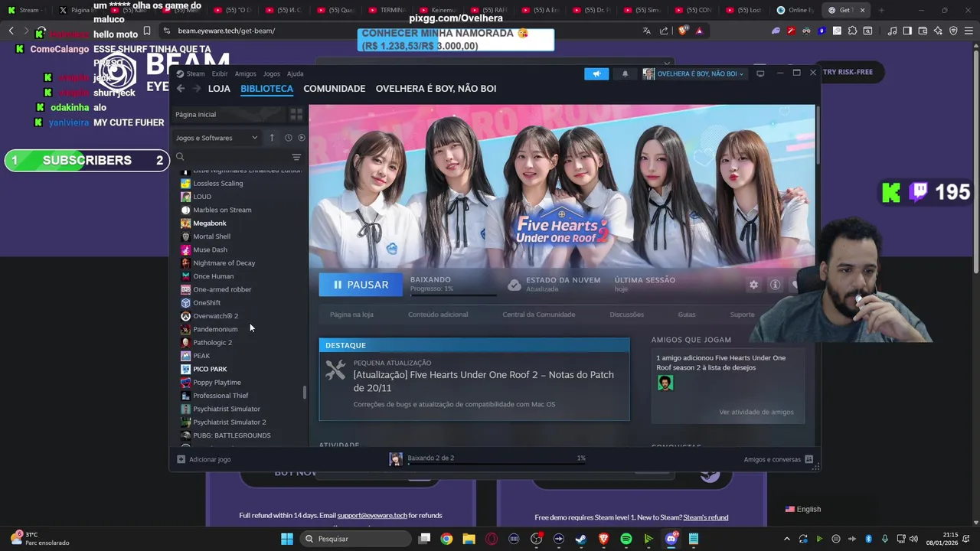This screenshot has height=551, width=980.
Task: Click browser translate page icon
Action: pos(647,31)
